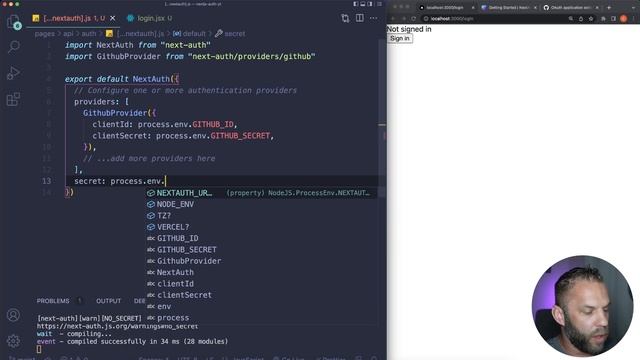640x360 pixels.
Task: Choose VERCEL? from the autocomplete suggestions
Action: [261, 227]
